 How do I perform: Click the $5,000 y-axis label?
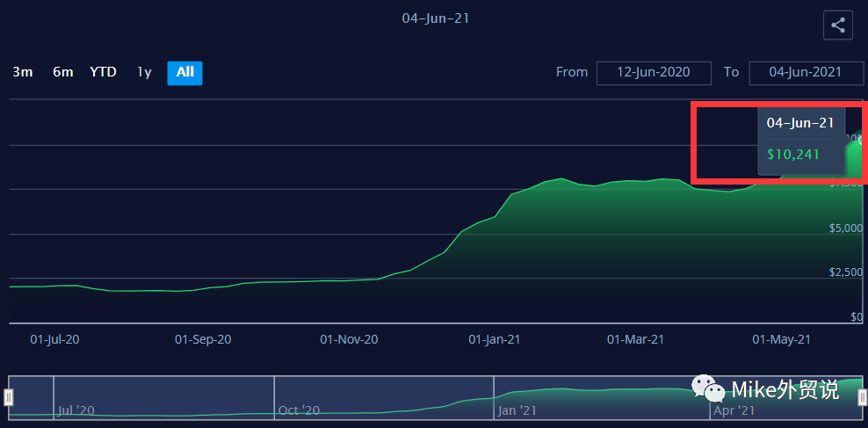[x=846, y=229]
